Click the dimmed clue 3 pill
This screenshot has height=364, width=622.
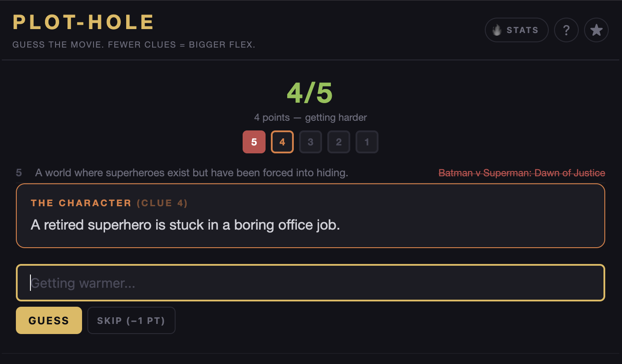pos(311,142)
